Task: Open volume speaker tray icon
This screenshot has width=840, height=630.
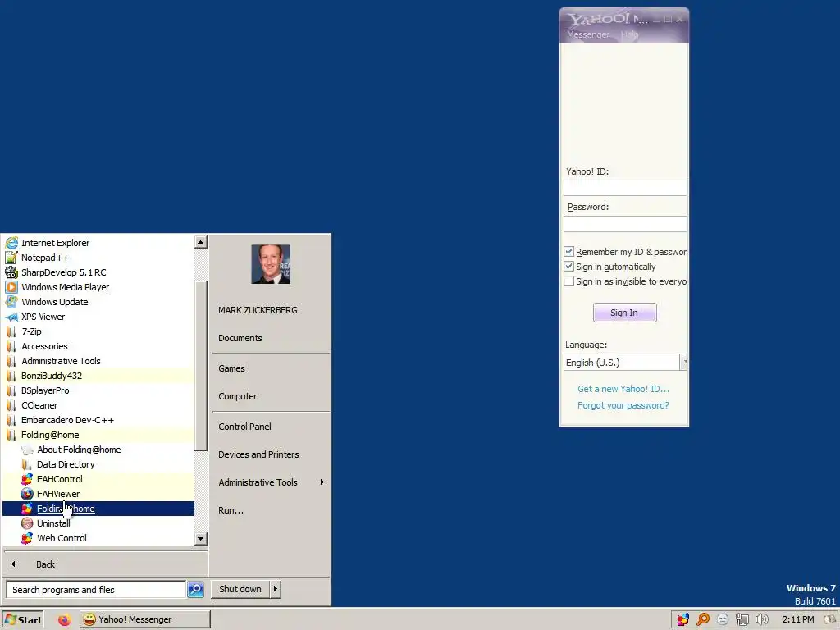Action: 761,620
